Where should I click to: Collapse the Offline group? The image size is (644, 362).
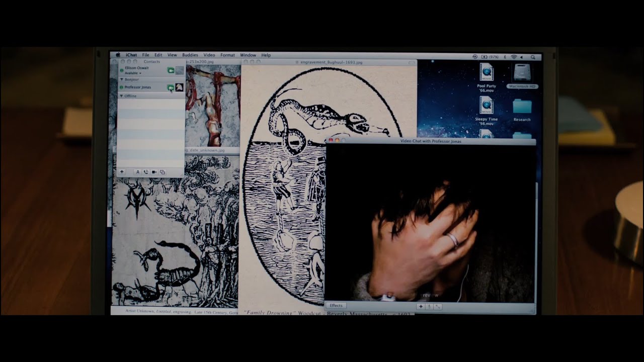122,96
